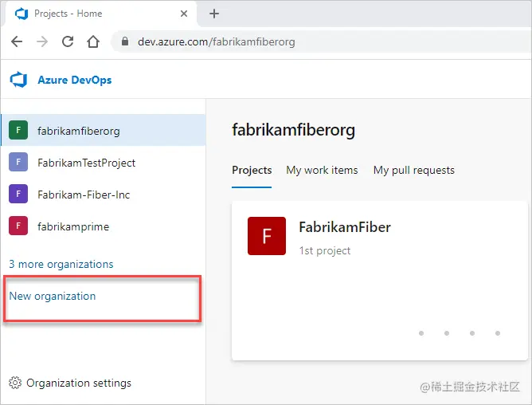Select fabrikamfiberorg organization in sidebar
This screenshot has width=532, height=405.
pos(104,130)
